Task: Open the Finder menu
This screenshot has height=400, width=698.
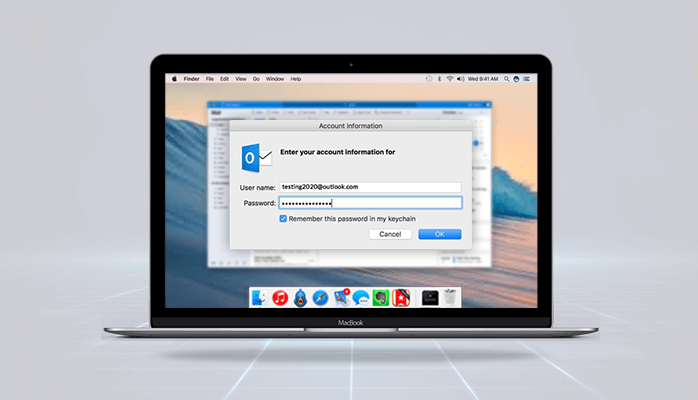Action: click(191, 79)
